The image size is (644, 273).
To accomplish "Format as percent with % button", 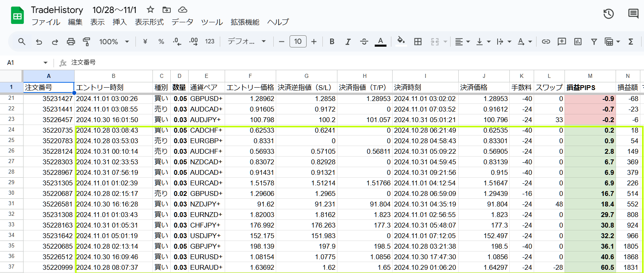I will (161, 41).
